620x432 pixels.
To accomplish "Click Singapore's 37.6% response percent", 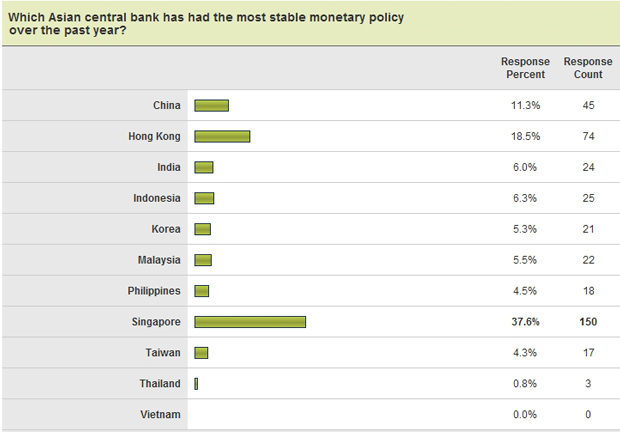I will click(x=524, y=321).
